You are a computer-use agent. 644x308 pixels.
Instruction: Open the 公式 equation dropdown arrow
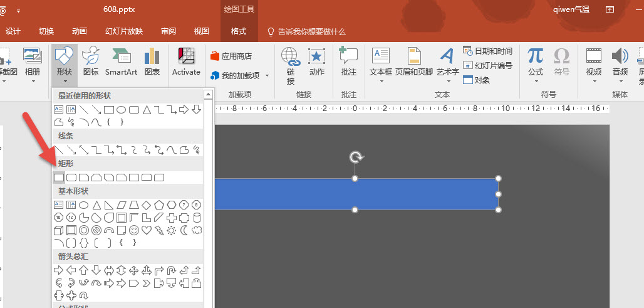pos(536,82)
